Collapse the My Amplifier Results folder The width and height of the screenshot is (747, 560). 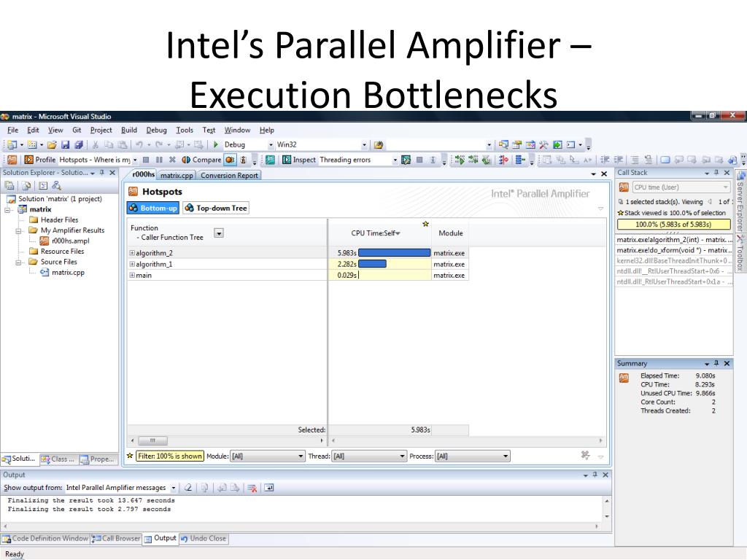coord(18,230)
